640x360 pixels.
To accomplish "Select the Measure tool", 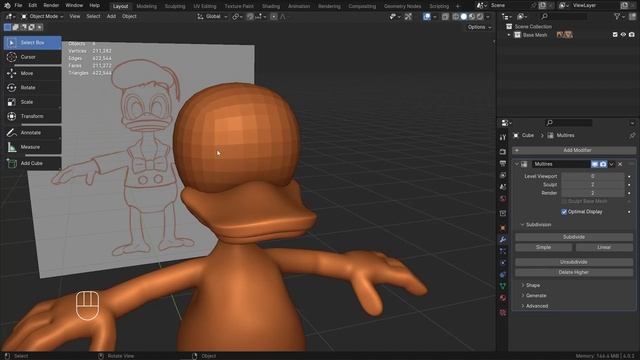I will pyautogui.click(x=33, y=147).
